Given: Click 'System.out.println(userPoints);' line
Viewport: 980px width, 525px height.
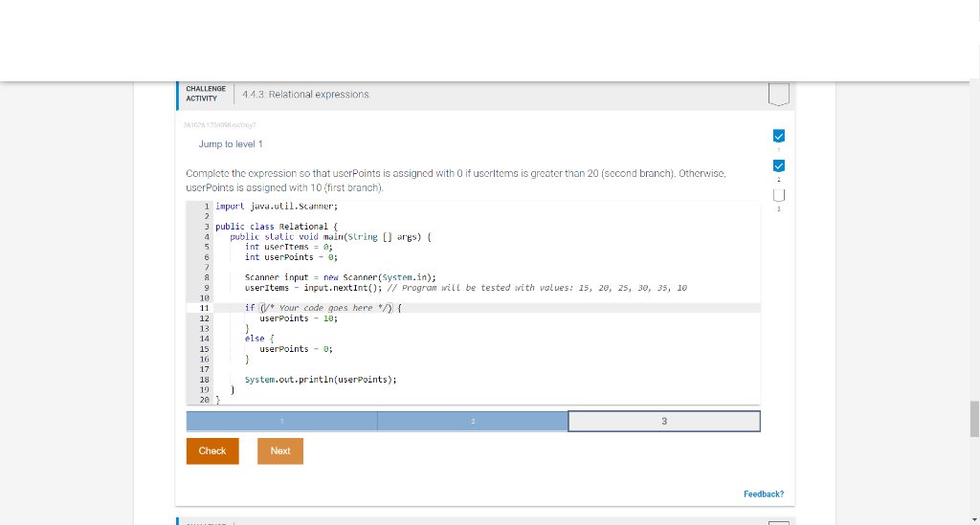Looking at the screenshot, I should [321, 380].
